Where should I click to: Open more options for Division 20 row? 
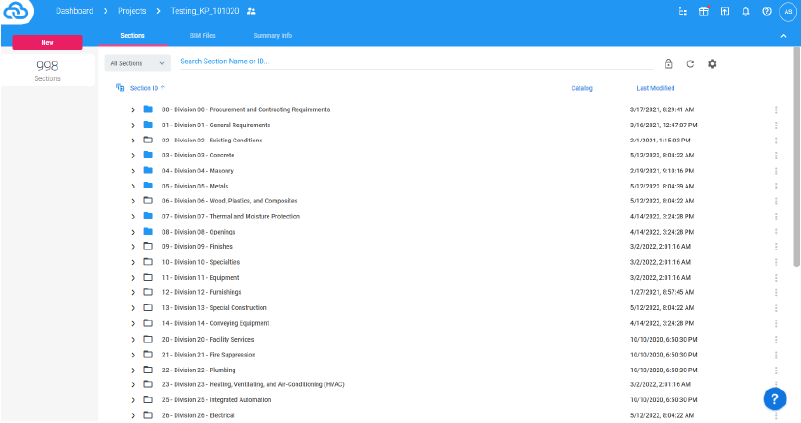[776, 339]
